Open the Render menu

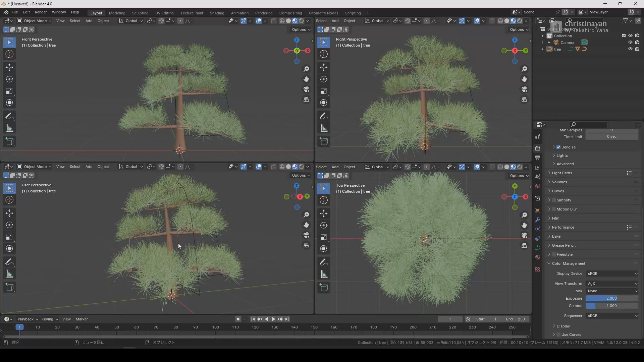(41, 12)
